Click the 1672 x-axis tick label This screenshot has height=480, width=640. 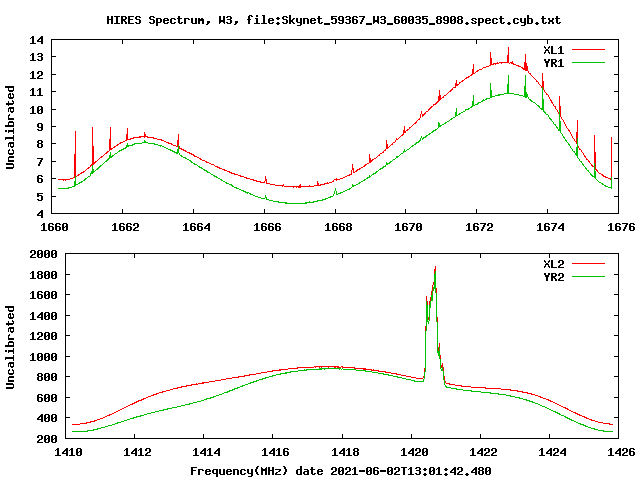479,227
